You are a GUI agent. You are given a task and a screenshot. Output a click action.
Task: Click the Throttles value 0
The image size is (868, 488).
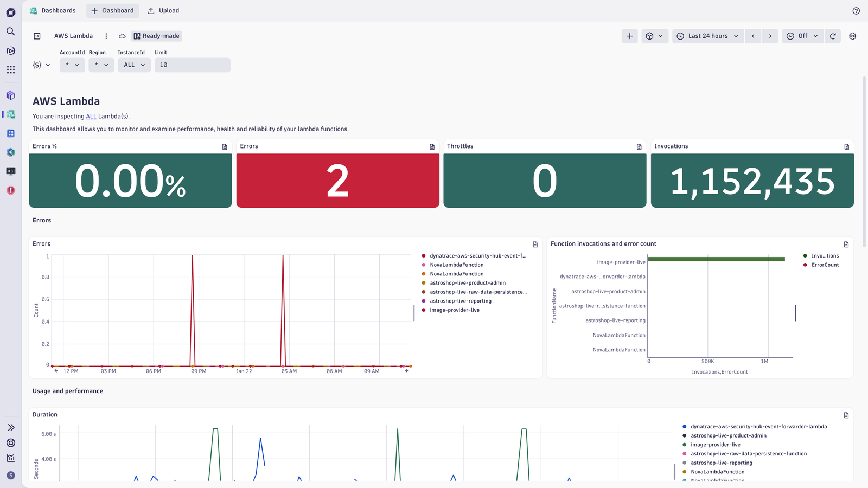pos(545,181)
